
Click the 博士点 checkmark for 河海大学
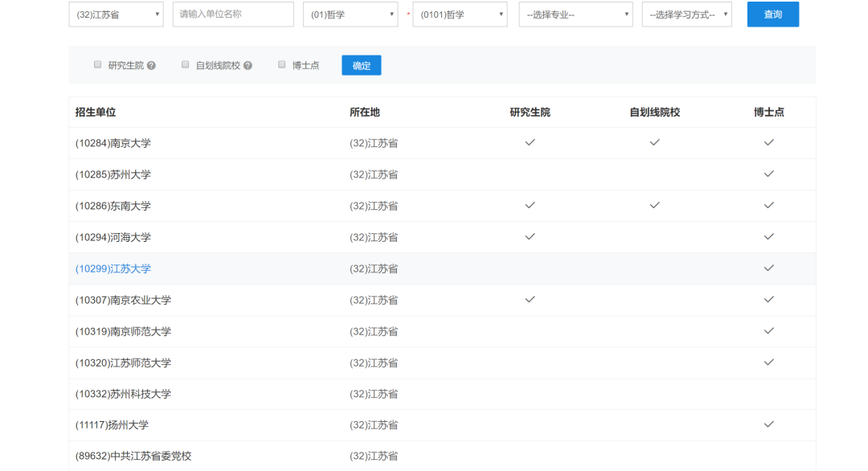(x=769, y=236)
